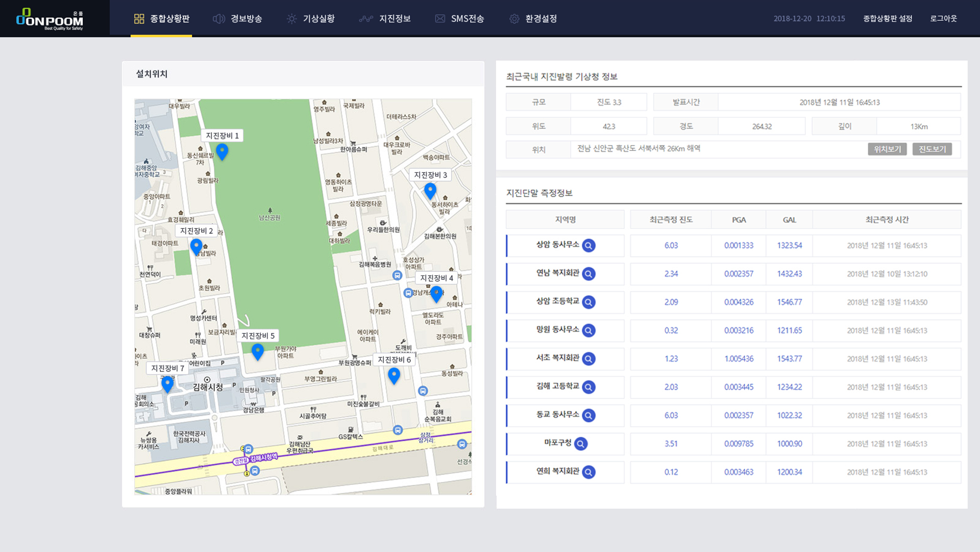This screenshot has height=552, width=980.
Task: Click the 지진장비 3 blue location pin
Action: (x=430, y=191)
